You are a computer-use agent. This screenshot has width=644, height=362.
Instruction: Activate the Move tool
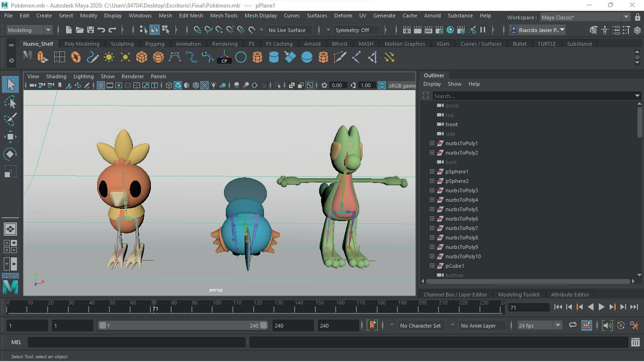10,137
